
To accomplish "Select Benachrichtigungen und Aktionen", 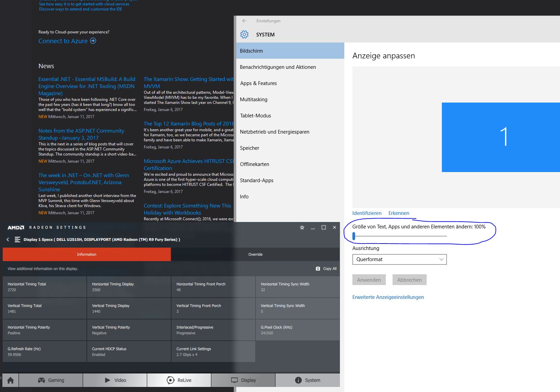I will pos(290,67).
